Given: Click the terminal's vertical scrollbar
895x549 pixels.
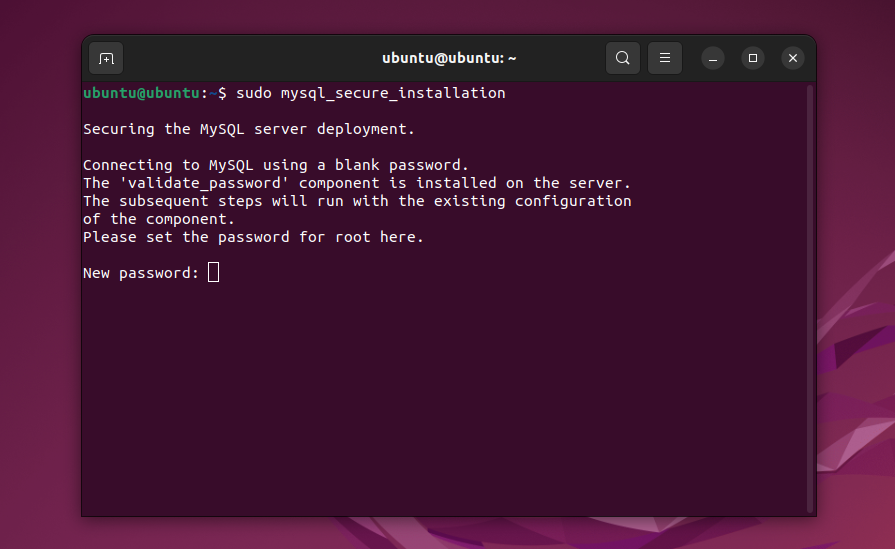Looking at the screenshot, I should pos(809,300).
